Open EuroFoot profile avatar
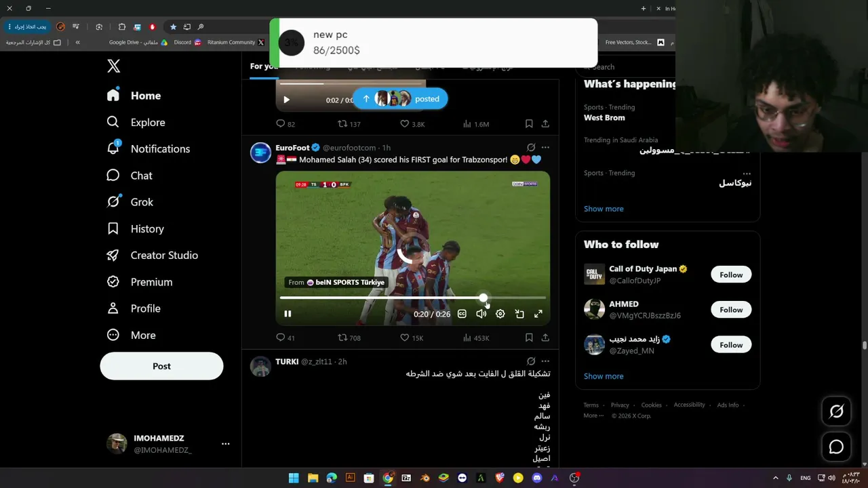Screen dimensions: 868x488 pyautogui.click(x=260, y=152)
